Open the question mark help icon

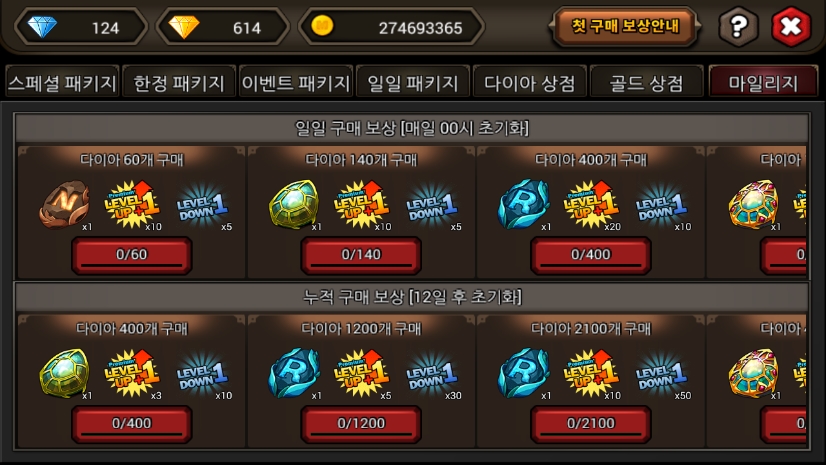739,26
